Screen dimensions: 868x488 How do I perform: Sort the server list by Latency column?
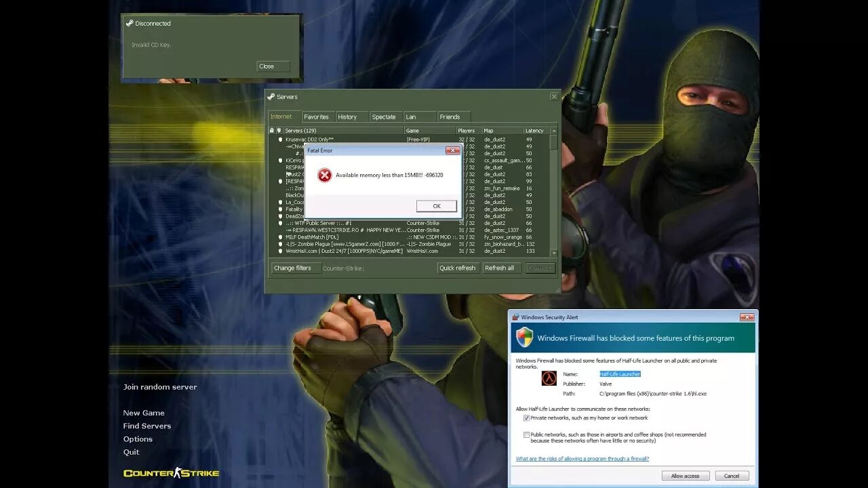click(x=536, y=130)
